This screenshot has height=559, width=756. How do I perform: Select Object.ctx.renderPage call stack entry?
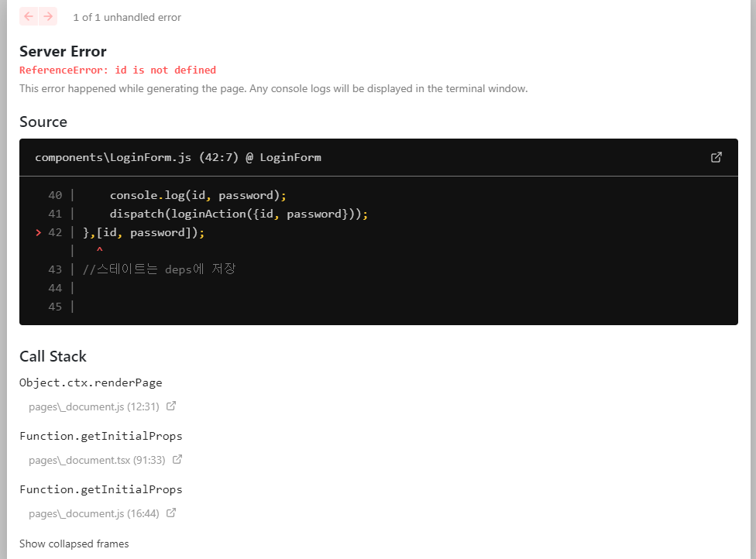pyautogui.click(x=91, y=382)
